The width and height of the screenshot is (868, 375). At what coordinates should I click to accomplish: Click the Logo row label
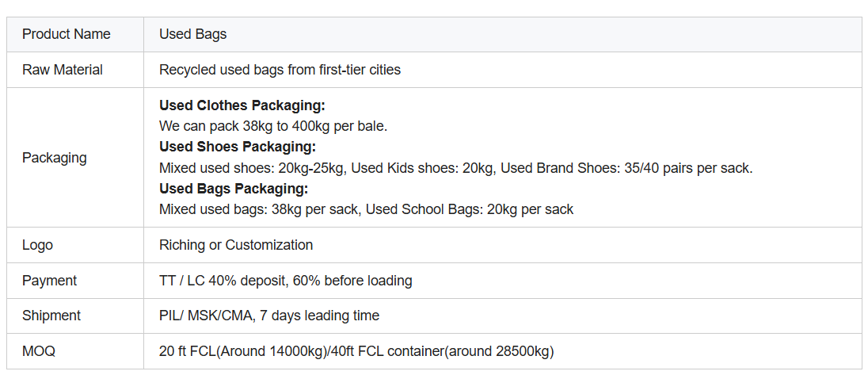point(38,245)
